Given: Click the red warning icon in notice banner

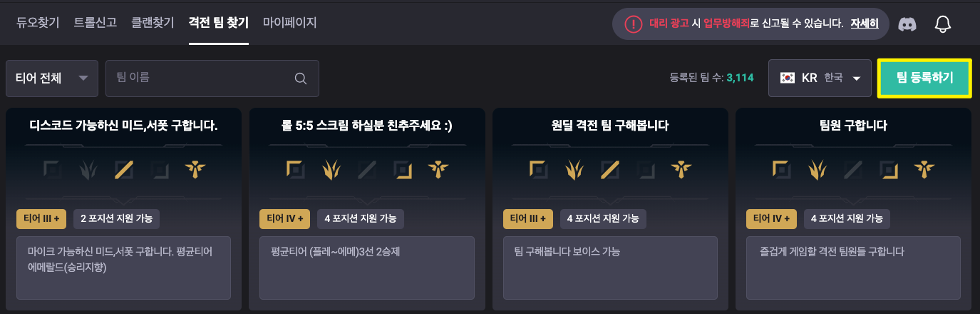Looking at the screenshot, I should pos(634,24).
